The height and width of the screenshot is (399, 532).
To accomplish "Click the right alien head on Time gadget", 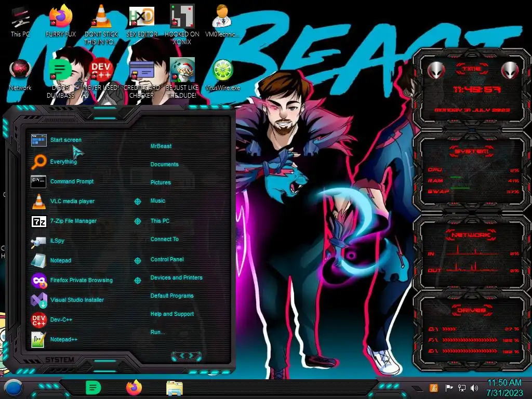I will tap(510, 70).
